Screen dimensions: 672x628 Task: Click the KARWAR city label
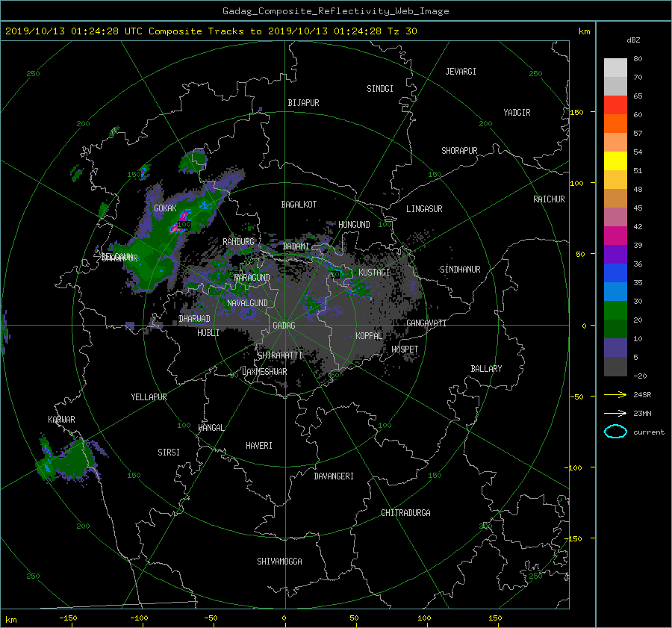(x=61, y=420)
